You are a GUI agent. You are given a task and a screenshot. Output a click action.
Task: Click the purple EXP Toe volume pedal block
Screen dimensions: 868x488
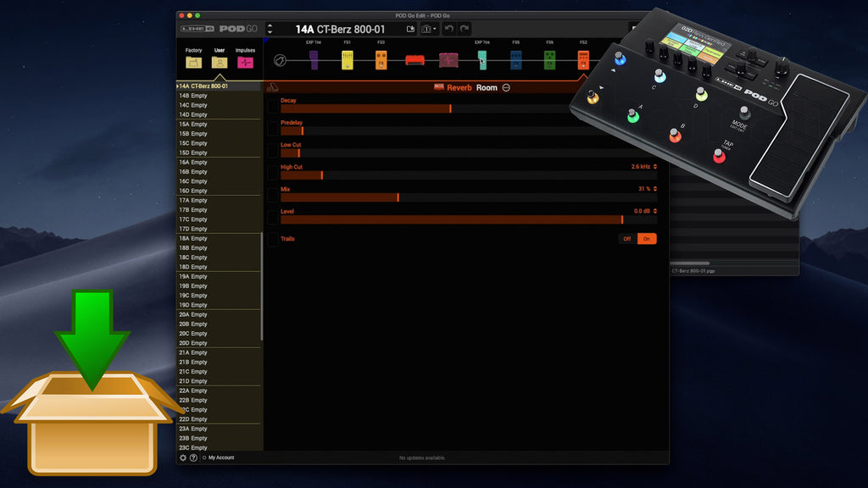click(314, 60)
